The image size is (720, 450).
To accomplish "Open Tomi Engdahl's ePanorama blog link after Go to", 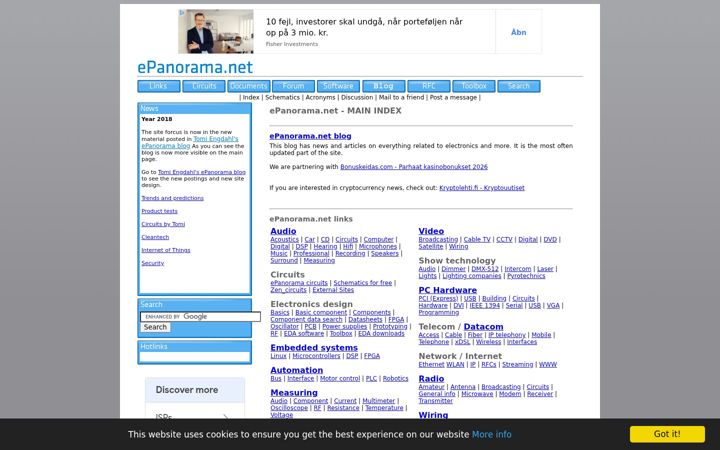I will click(x=202, y=172).
